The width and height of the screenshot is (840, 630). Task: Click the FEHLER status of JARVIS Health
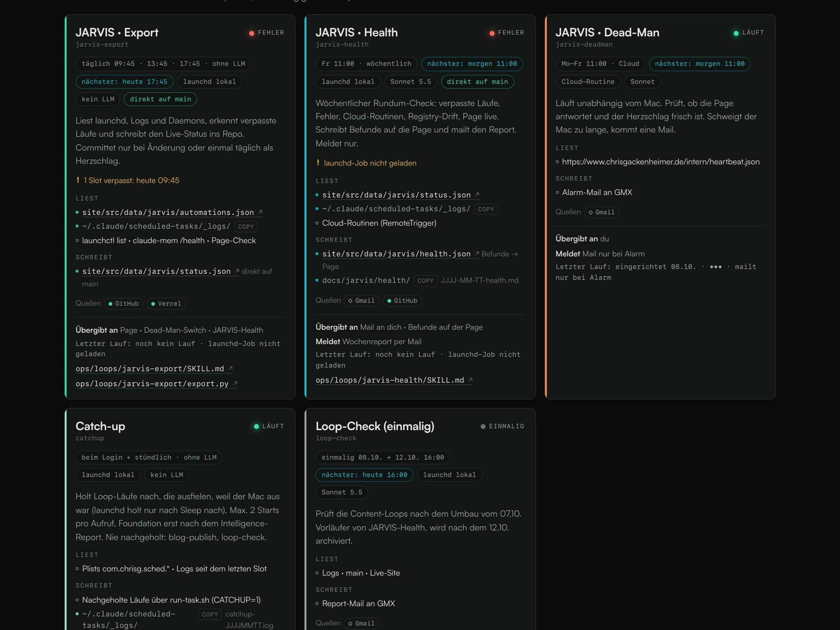pyautogui.click(x=507, y=33)
